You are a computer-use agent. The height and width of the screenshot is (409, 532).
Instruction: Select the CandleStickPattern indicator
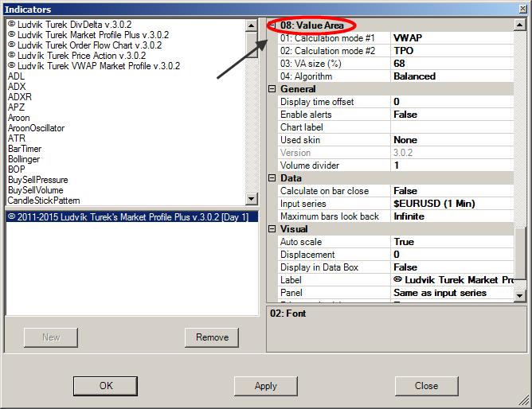[44, 201]
